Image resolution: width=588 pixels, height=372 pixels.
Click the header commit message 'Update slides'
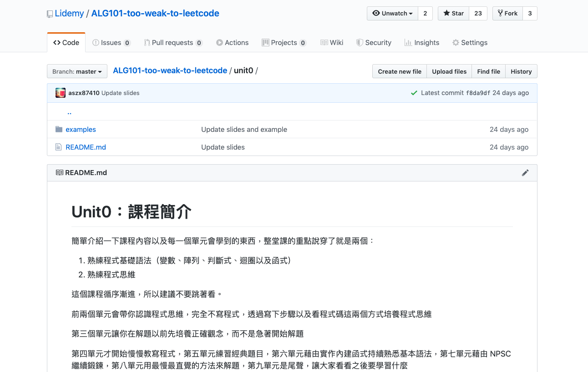pyautogui.click(x=120, y=93)
